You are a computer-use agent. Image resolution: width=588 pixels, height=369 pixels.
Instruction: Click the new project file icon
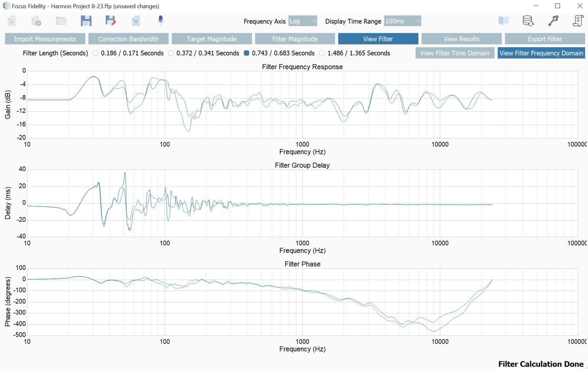coord(36,21)
